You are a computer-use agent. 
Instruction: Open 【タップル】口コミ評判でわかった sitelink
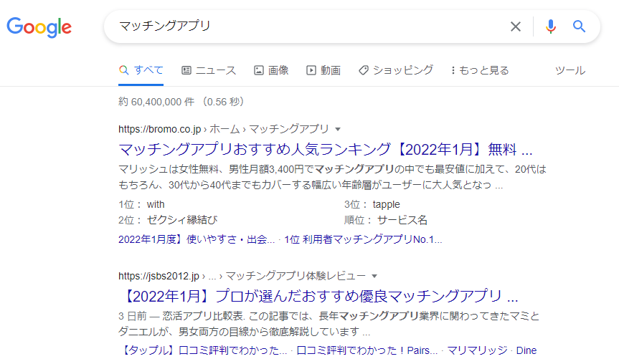pos(204,350)
